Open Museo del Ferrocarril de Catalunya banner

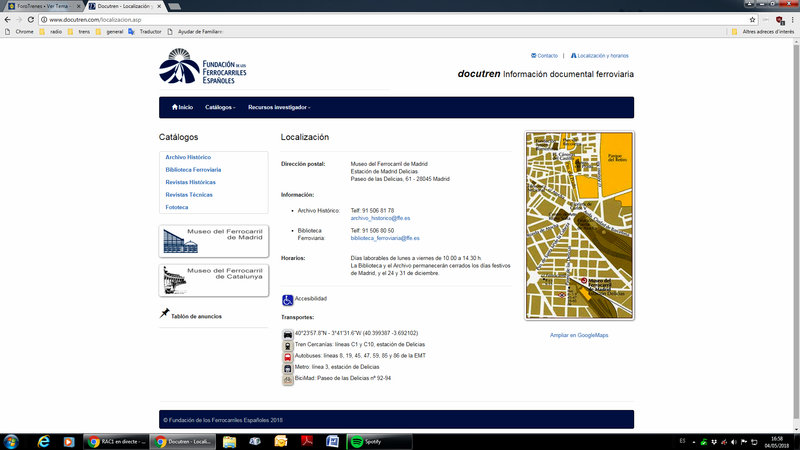point(213,280)
